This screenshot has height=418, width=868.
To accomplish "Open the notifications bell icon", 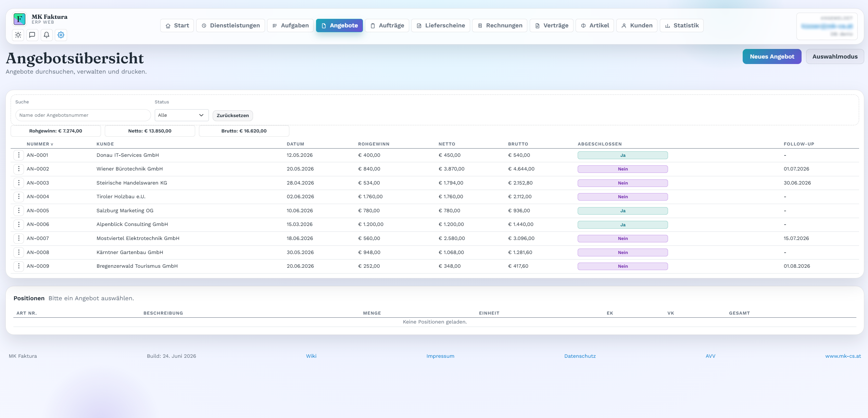I will coord(47,35).
